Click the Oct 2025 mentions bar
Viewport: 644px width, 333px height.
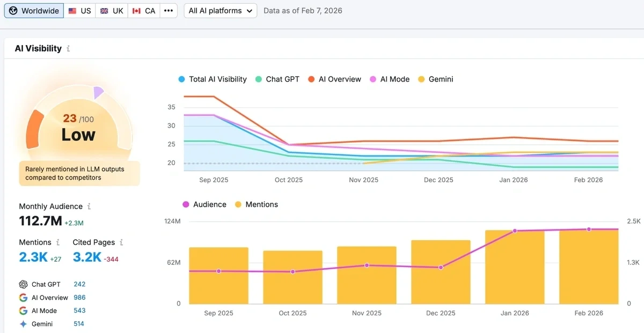(292, 277)
